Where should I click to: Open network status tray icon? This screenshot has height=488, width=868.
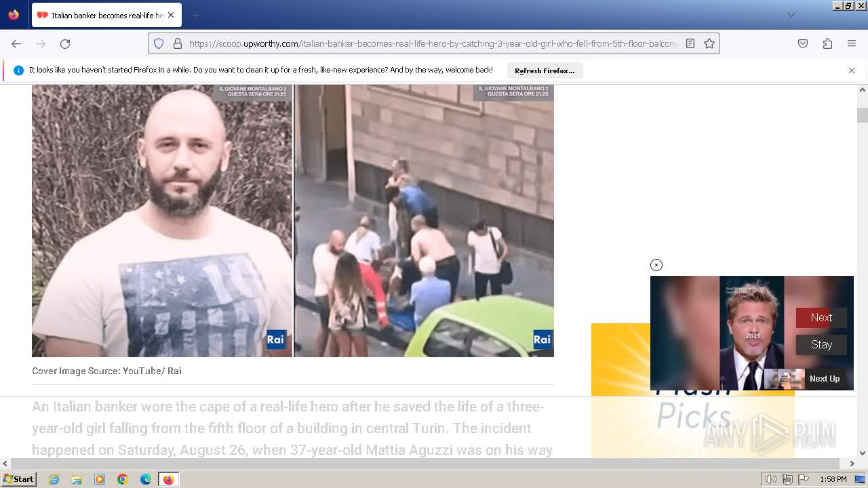pyautogui.click(x=787, y=479)
